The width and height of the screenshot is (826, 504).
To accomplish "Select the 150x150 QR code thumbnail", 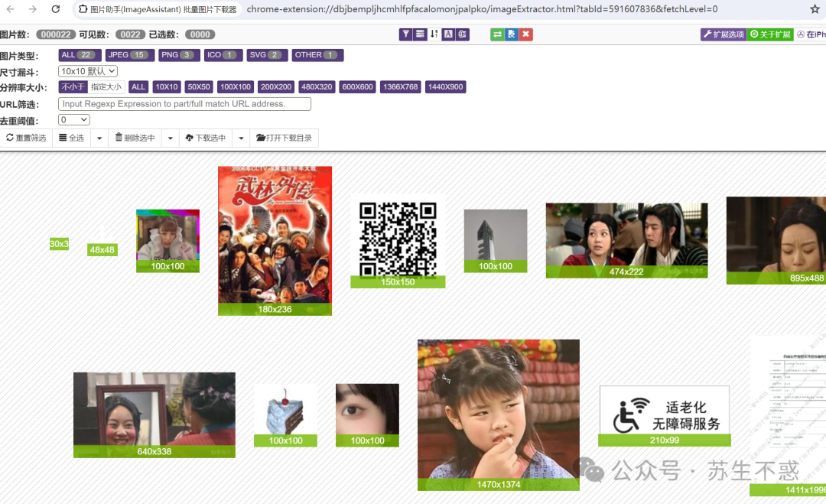I will (x=398, y=242).
